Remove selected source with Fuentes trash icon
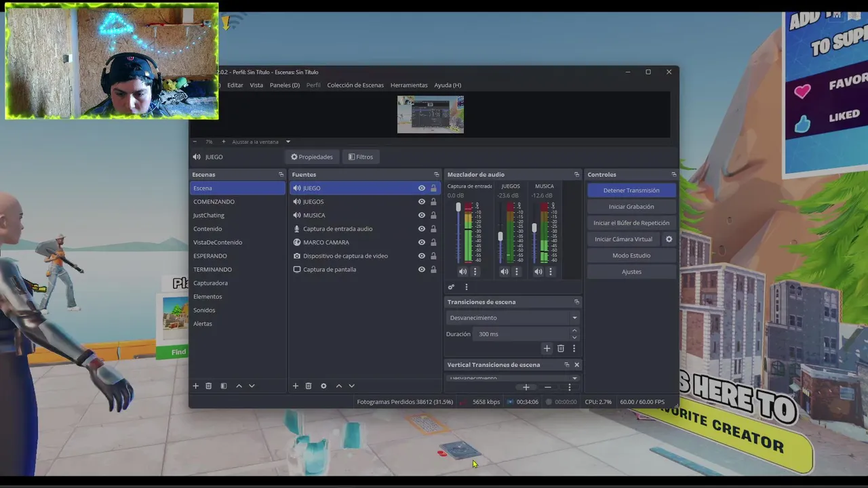The height and width of the screenshot is (488, 868). [309, 386]
